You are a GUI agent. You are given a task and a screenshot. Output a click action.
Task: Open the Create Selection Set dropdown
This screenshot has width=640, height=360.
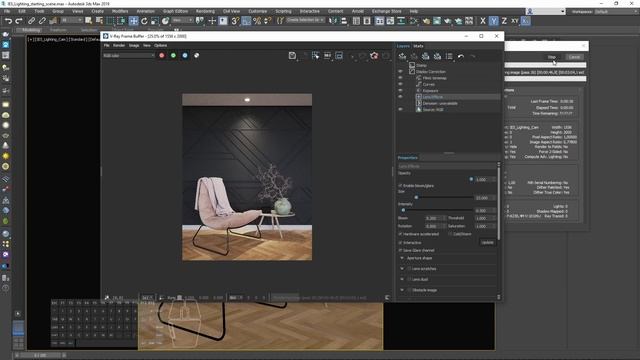click(x=305, y=20)
